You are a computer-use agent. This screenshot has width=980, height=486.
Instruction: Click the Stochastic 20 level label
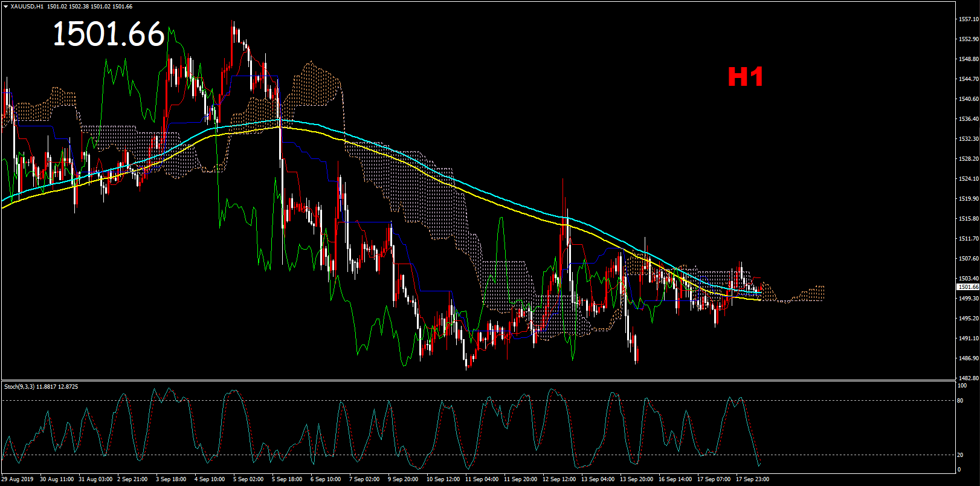960,455
